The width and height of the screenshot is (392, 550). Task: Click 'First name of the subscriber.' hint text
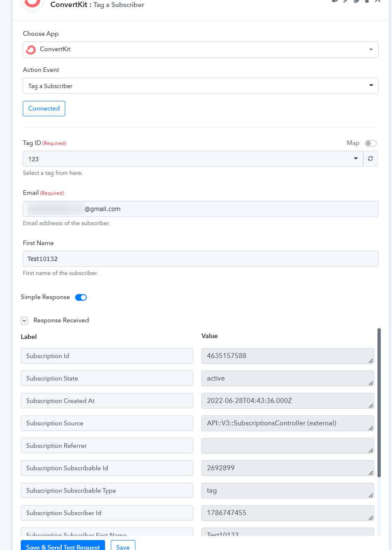(61, 273)
